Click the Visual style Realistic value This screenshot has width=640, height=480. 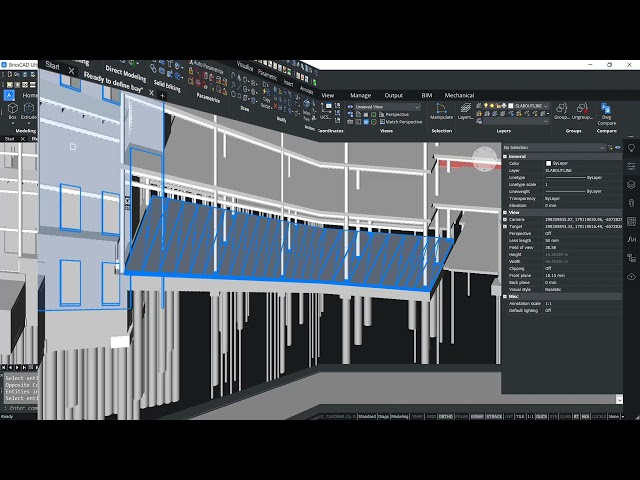(x=553, y=289)
